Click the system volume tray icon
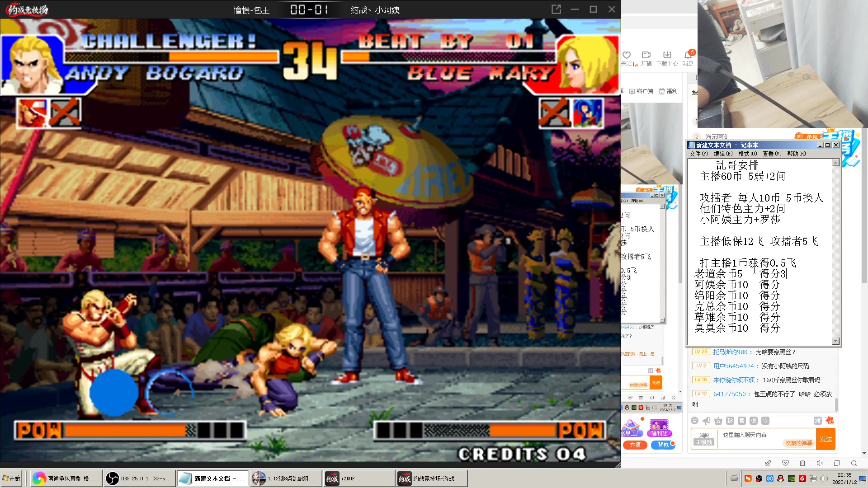868x488 pixels. [x=824, y=478]
